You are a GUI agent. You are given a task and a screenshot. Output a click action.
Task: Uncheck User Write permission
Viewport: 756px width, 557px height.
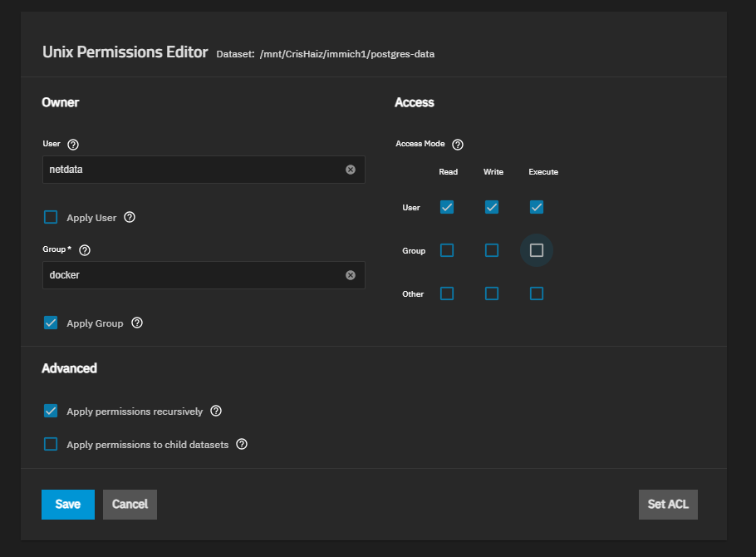point(492,207)
